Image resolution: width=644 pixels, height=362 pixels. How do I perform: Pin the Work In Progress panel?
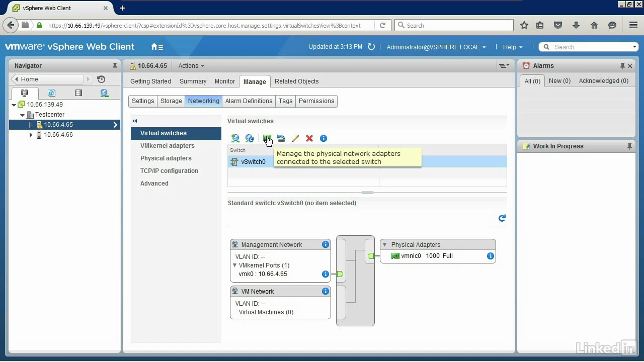tap(629, 146)
